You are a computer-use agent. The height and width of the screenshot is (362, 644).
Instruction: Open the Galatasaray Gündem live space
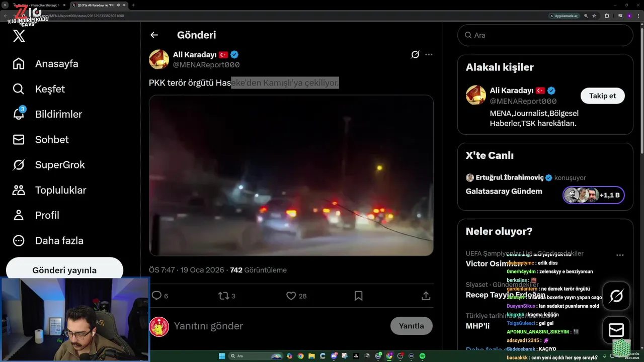504,191
